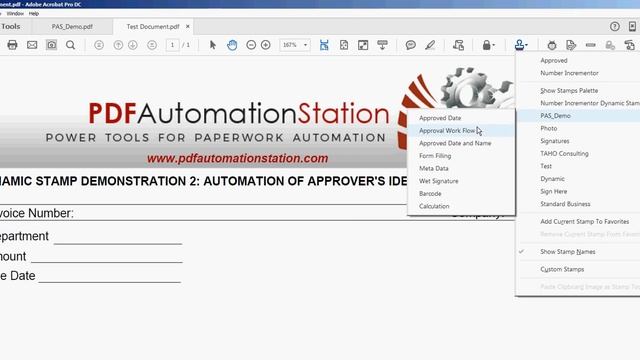
Task: Enter full screen mode icon
Action: click(x=363, y=45)
